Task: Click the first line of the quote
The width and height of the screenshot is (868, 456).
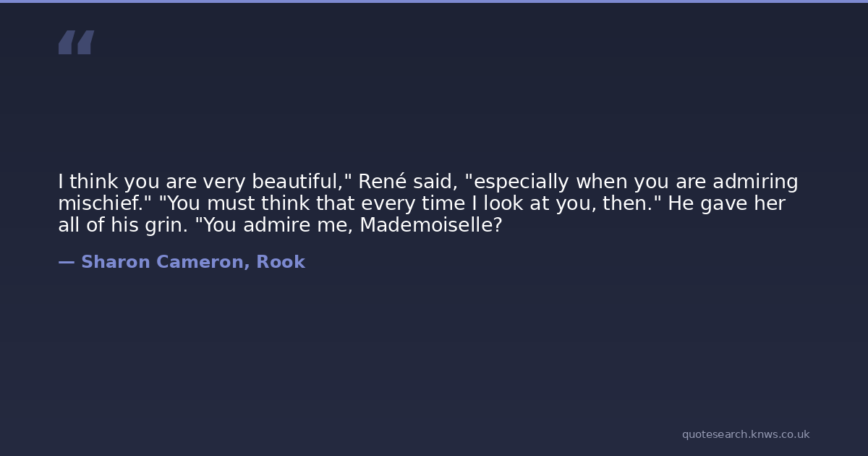Action: click(427, 182)
